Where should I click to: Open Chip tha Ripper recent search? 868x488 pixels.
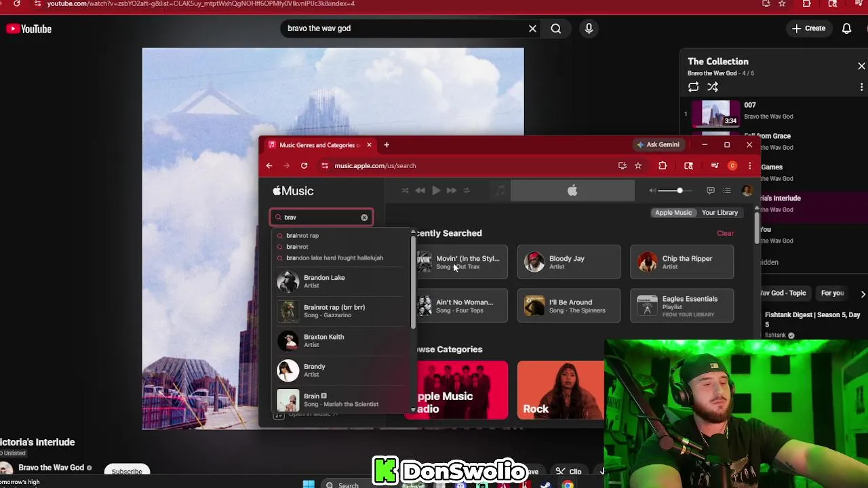682,262
